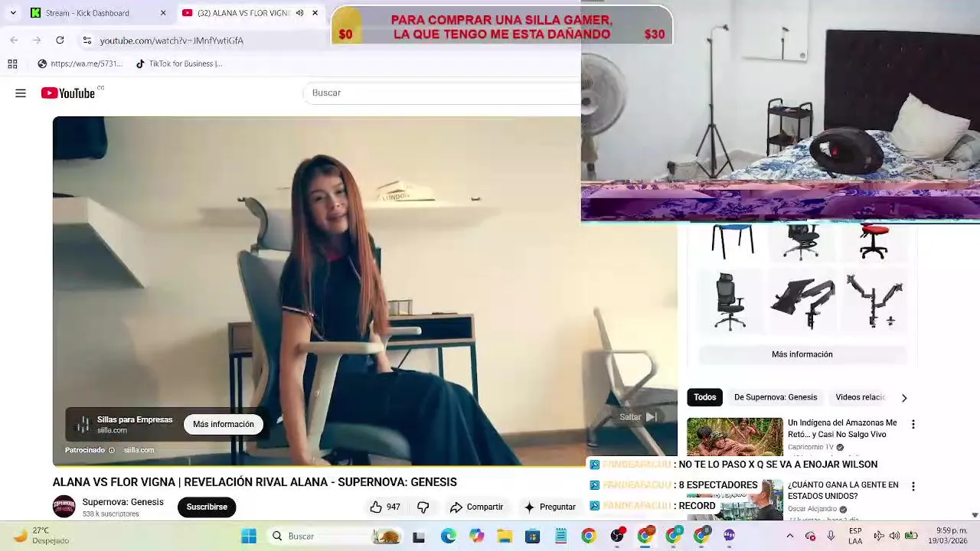The image size is (980, 551).
Task: Share the video via Compartir
Action: pos(476,507)
